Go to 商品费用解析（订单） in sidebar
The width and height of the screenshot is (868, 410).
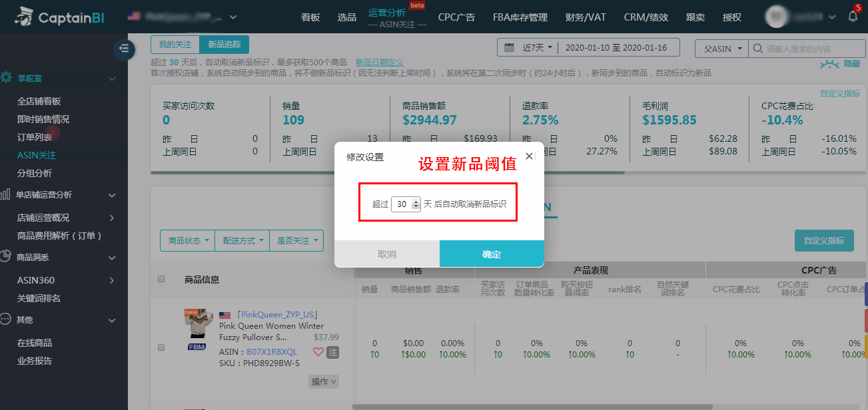(59, 236)
